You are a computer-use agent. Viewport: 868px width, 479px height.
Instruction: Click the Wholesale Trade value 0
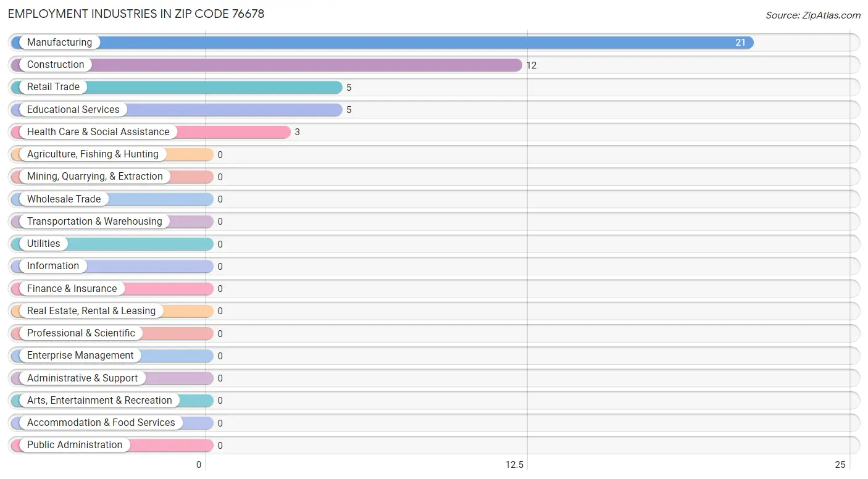(x=220, y=199)
